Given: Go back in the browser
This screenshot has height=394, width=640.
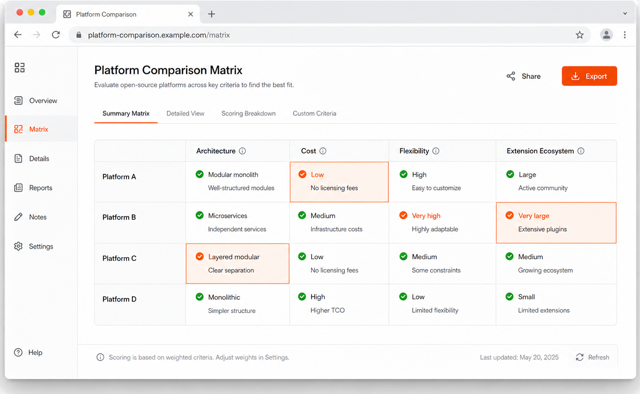Looking at the screenshot, I should (18, 35).
